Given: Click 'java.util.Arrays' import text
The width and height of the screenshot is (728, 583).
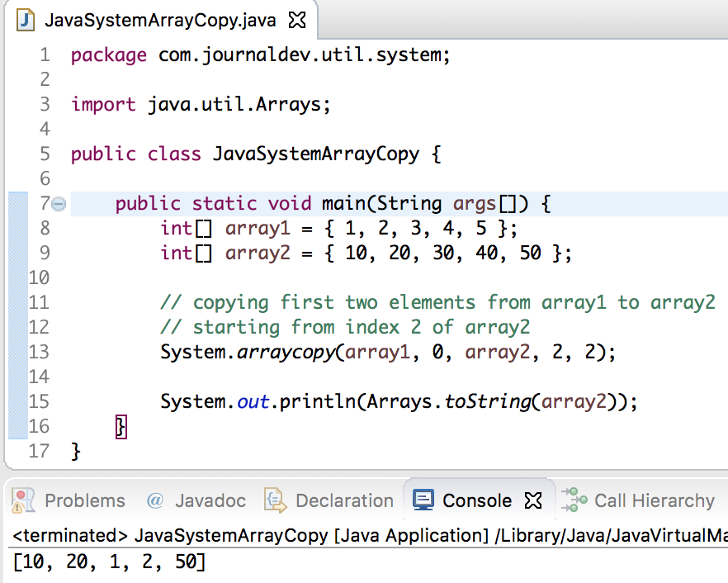Looking at the screenshot, I should (235, 105).
